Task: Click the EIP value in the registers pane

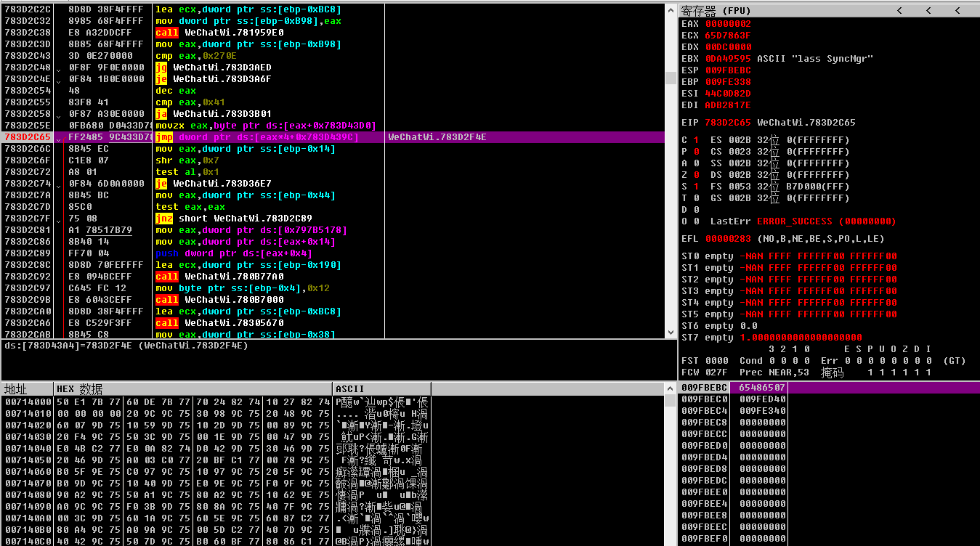Action: 728,123
